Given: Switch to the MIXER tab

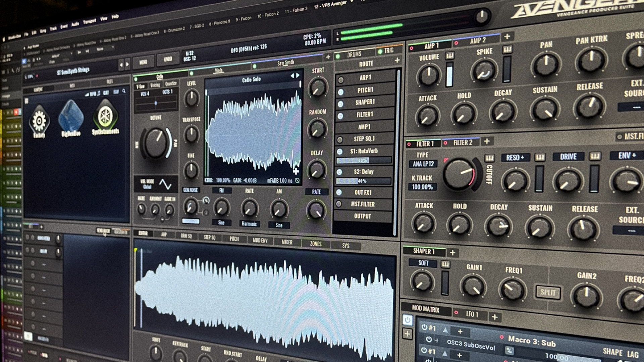Looking at the screenshot, I should point(287,242).
